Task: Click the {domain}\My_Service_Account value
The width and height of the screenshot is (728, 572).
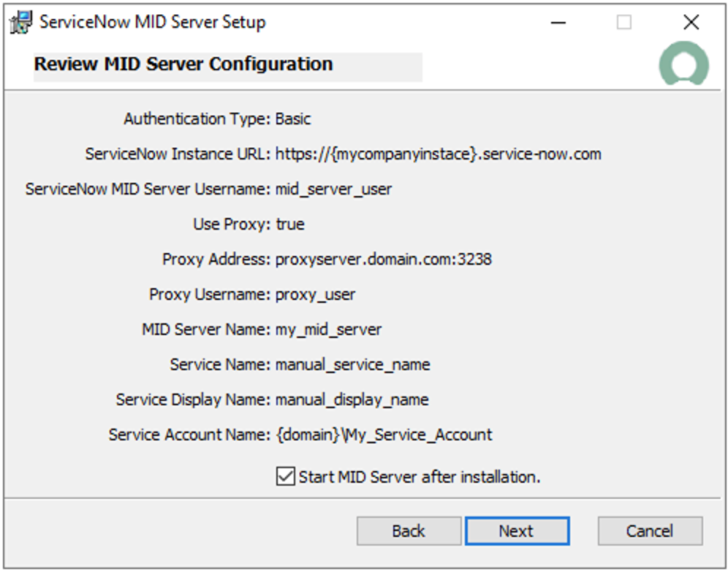Action: pyautogui.click(x=384, y=434)
